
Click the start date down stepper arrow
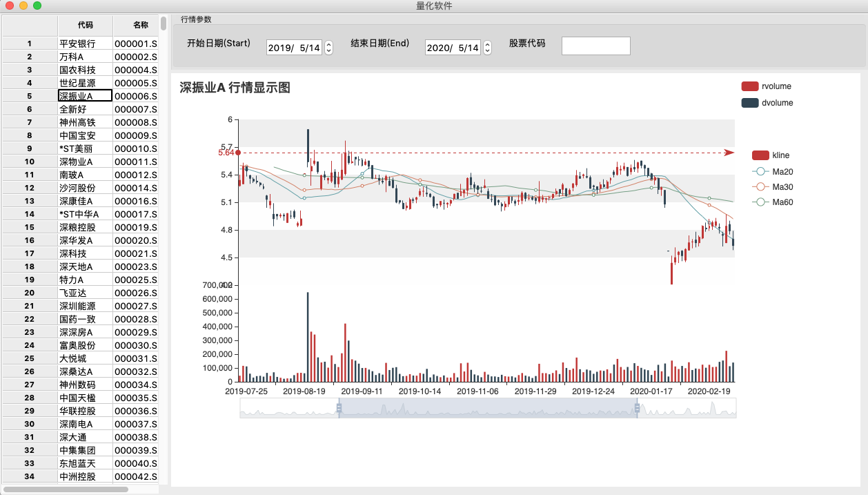pos(328,50)
